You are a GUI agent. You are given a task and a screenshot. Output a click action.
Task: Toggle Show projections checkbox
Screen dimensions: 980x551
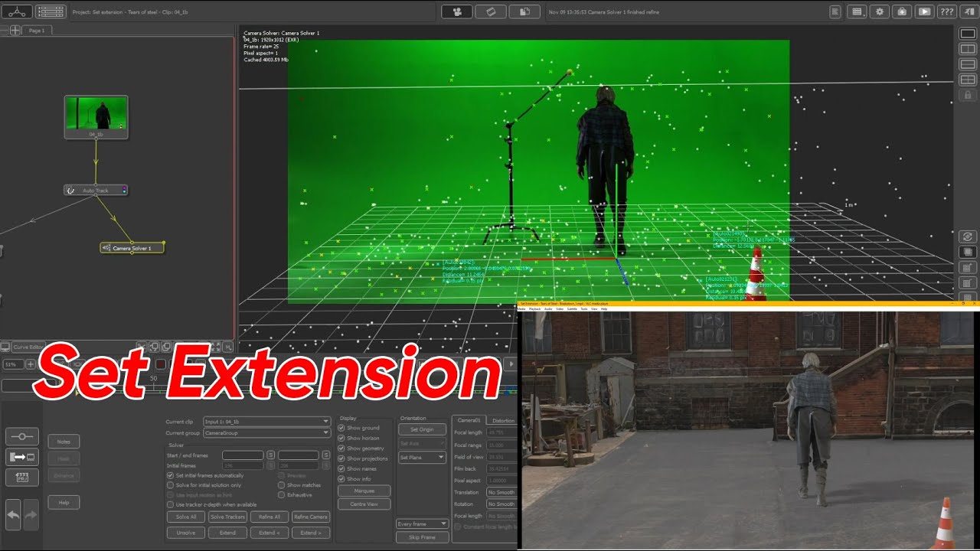341,458
